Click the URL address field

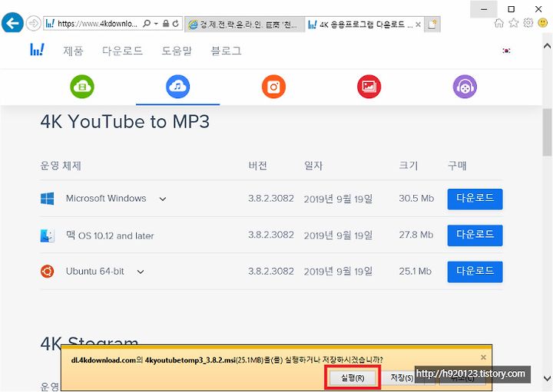(x=97, y=24)
